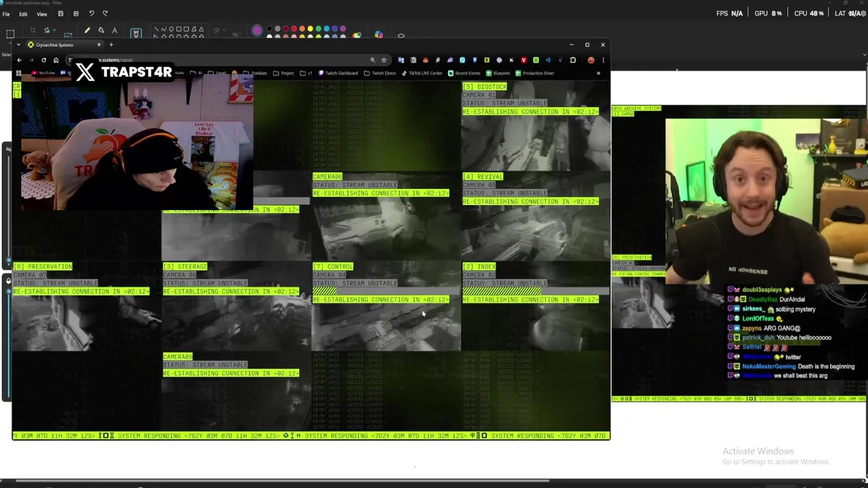Undo the last Paint action
This screenshot has height=488, width=868.
91,14
